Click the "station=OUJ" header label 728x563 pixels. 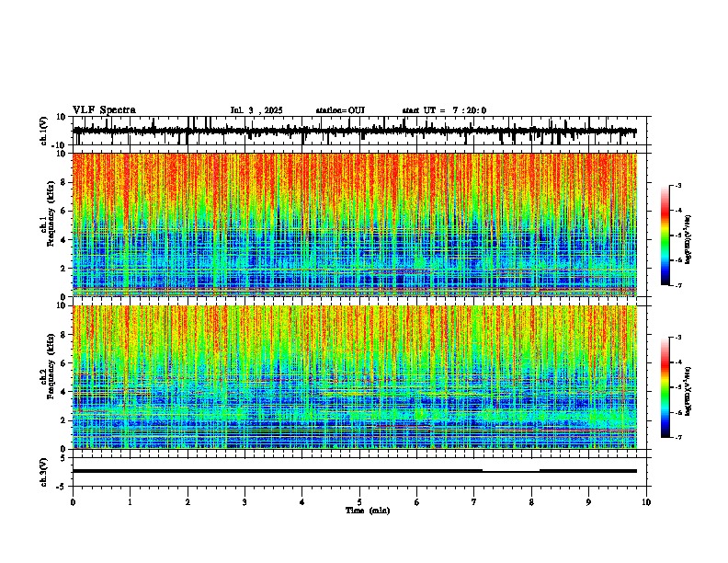[x=340, y=110]
